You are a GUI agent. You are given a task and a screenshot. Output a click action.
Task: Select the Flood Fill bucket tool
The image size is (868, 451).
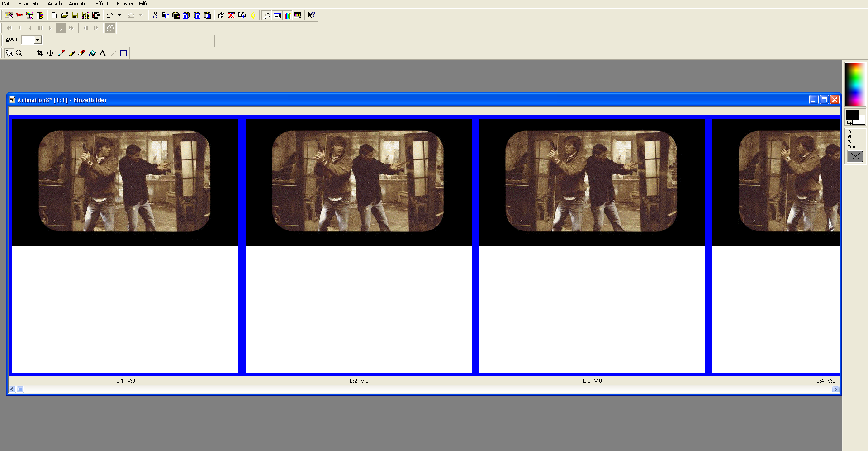pos(92,53)
